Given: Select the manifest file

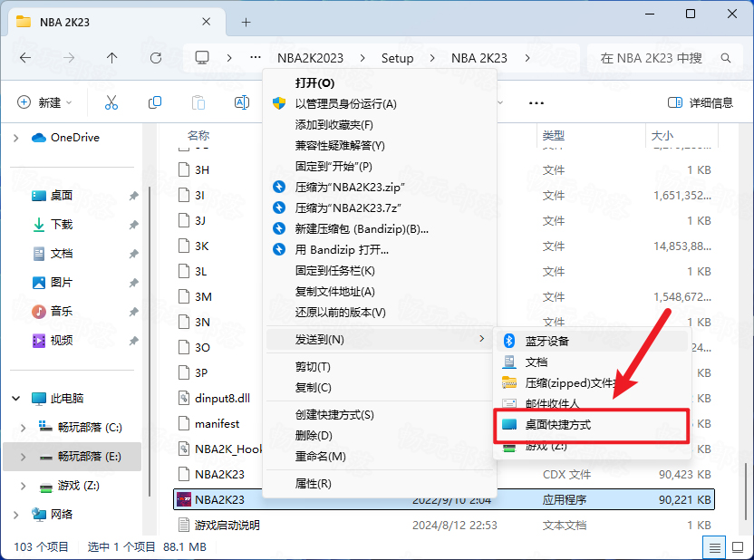Looking at the screenshot, I should click(x=217, y=424).
